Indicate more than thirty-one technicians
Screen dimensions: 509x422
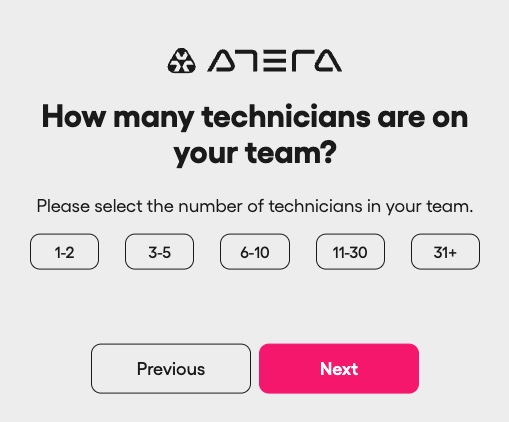445,252
